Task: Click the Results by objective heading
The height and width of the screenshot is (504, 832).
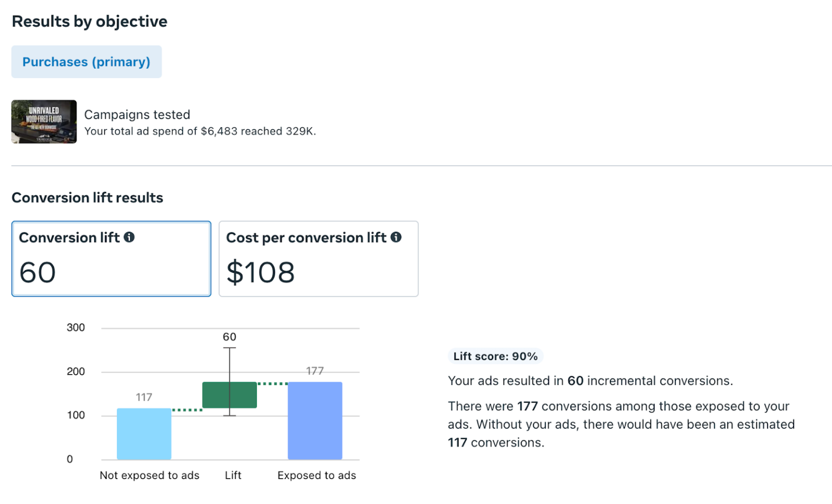Action: [89, 21]
